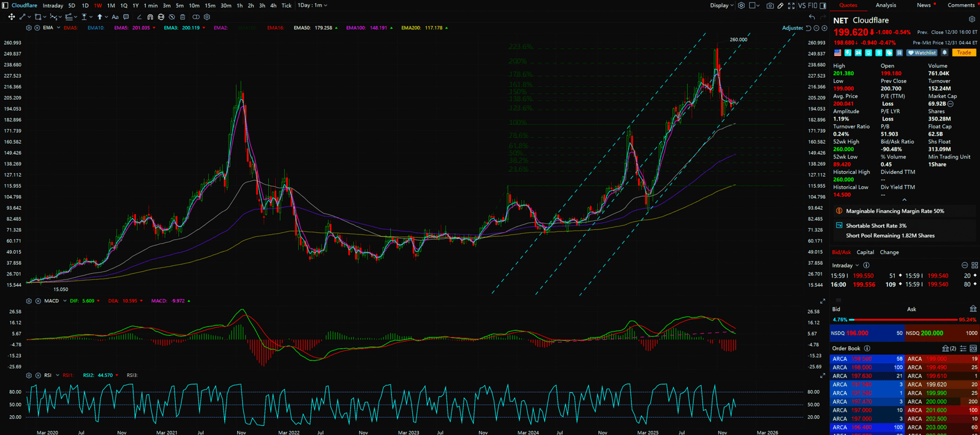Add the stock using the Watchlist button

click(x=922, y=53)
